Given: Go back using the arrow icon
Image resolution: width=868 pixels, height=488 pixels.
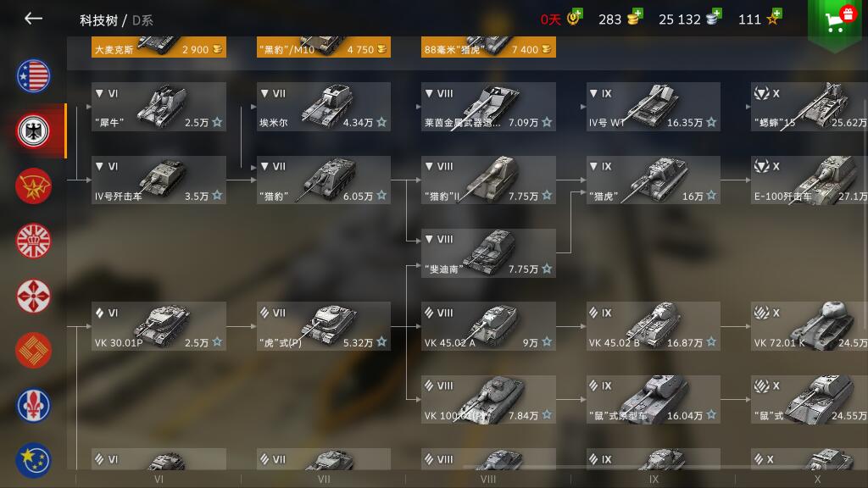Looking at the screenshot, I should tap(33, 19).
